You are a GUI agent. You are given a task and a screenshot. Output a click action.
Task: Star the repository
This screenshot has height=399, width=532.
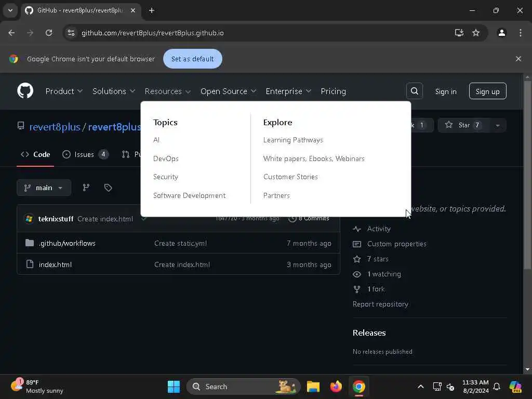tap(463, 125)
